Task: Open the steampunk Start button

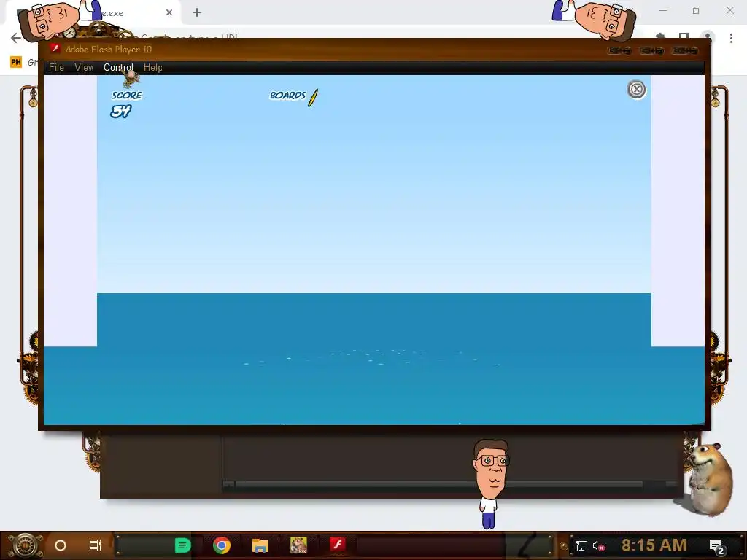Action: point(26,545)
